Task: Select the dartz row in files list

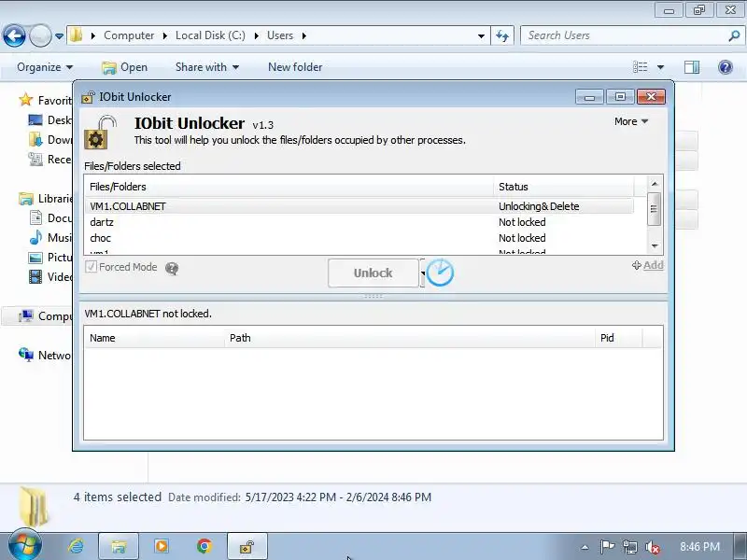Action: (359, 222)
